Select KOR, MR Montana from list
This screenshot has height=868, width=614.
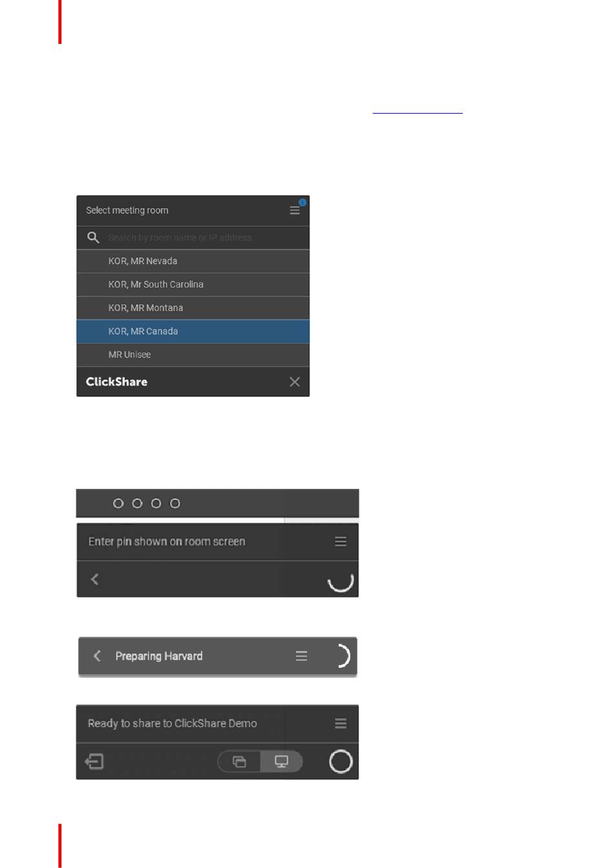pyautogui.click(x=193, y=308)
